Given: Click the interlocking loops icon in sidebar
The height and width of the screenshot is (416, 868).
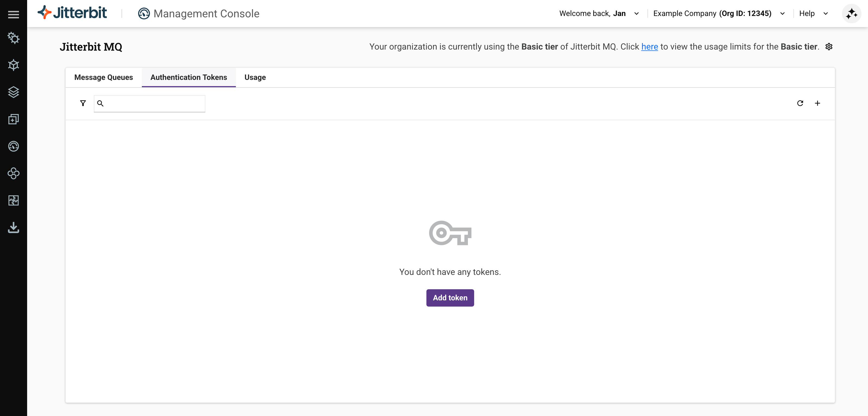Looking at the screenshot, I should click(x=14, y=174).
